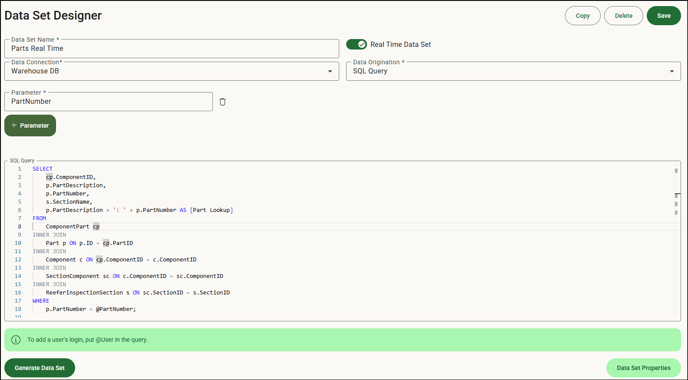Click [Part Lookup] alias on line 6

pos(211,210)
